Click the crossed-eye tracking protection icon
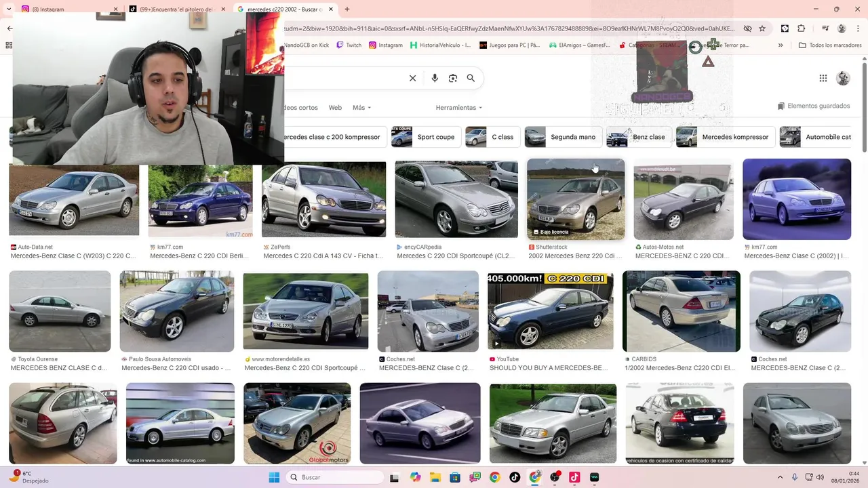 [x=747, y=28]
